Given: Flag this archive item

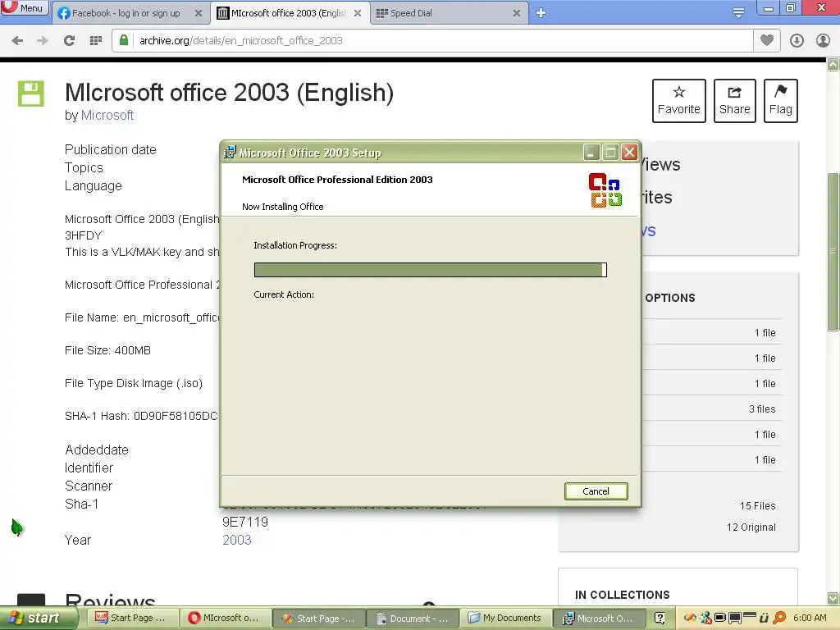Looking at the screenshot, I should [781, 101].
